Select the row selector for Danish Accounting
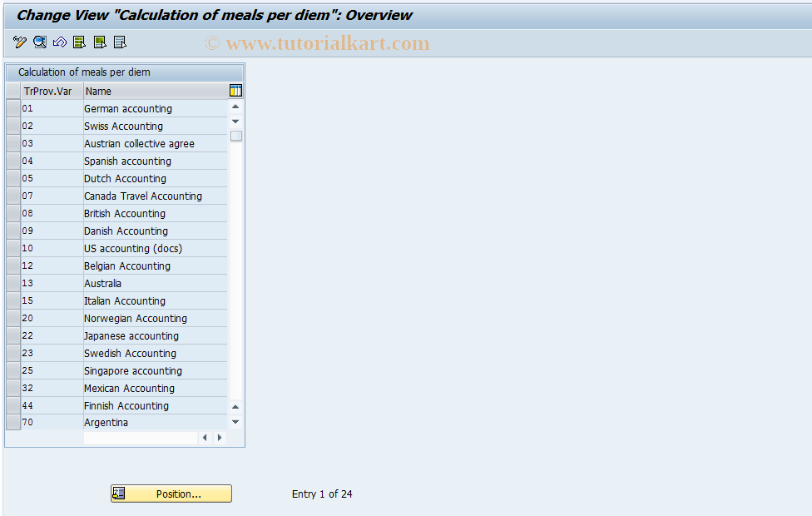 click(x=13, y=231)
